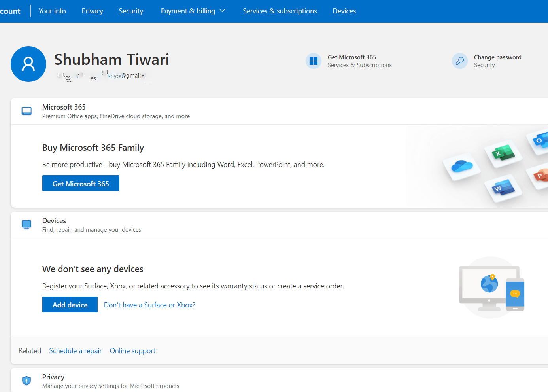Click the Microsoft 365 card heading

[64, 107]
